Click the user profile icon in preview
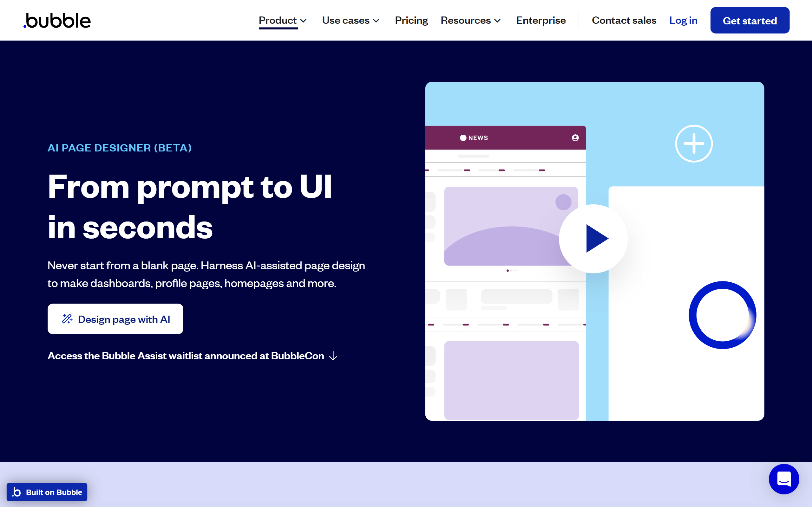 [575, 137]
